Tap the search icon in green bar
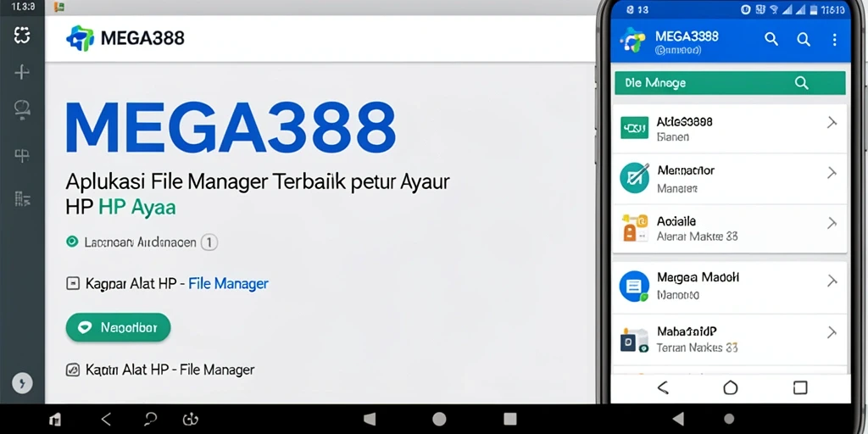 (x=802, y=83)
